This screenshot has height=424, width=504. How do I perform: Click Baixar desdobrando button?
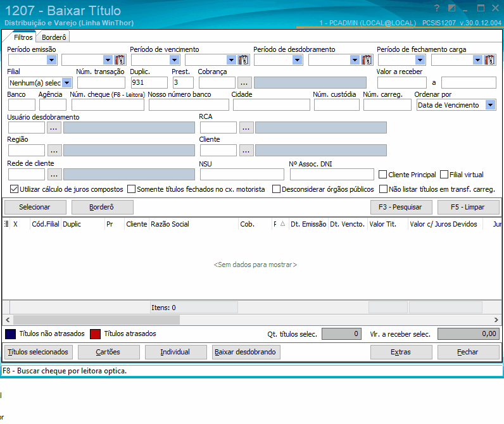[246, 352]
